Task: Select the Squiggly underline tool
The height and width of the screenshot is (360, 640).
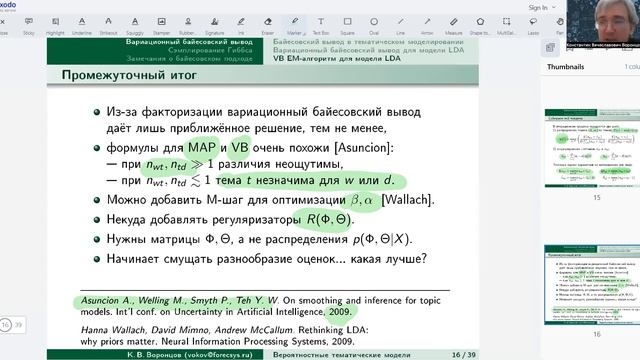Action: (x=135, y=25)
